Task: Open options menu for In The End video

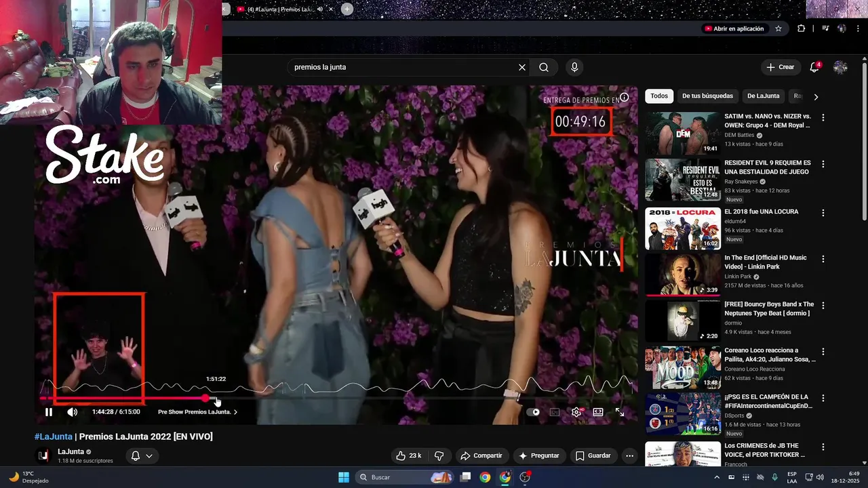Action: point(823,259)
